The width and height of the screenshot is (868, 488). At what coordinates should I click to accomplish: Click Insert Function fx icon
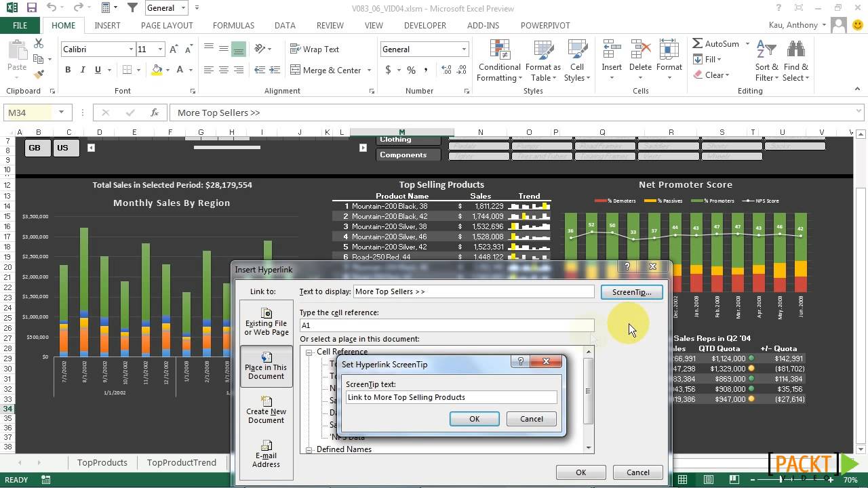click(x=154, y=113)
